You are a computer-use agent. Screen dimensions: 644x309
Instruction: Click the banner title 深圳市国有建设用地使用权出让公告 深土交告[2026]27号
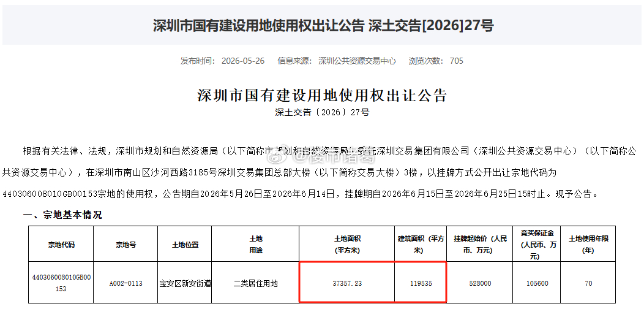(323, 26)
